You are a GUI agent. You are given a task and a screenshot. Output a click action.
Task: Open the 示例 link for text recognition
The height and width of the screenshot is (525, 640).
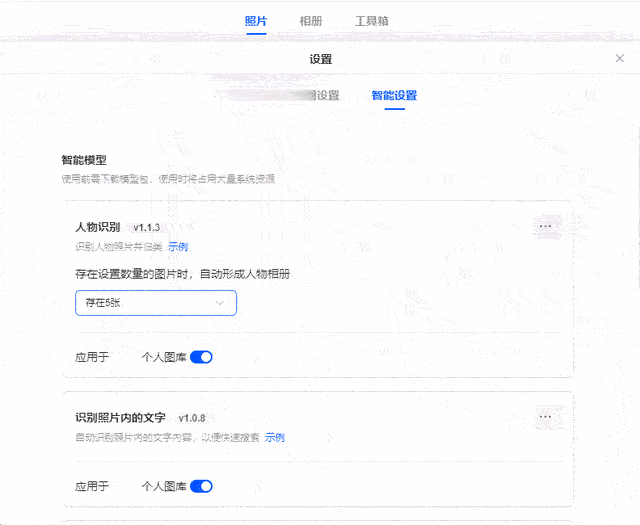coord(275,438)
